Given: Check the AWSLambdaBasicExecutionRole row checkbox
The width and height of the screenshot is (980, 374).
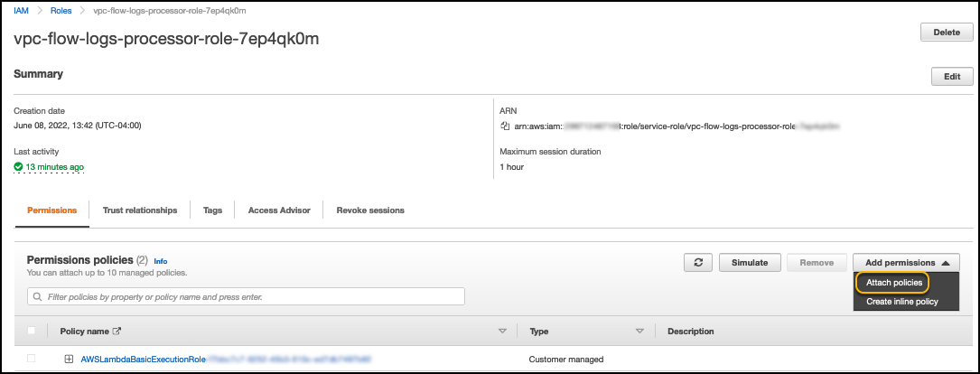Looking at the screenshot, I should [x=32, y=359].
